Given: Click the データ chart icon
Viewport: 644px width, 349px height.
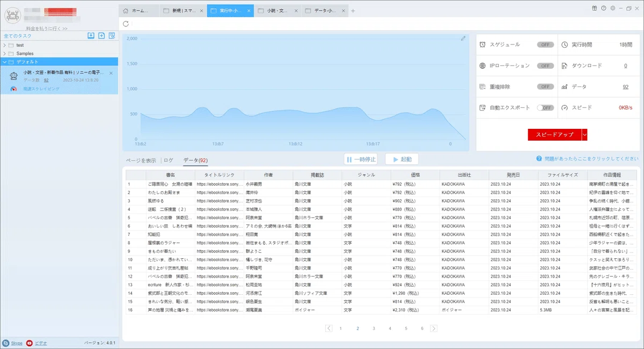Looking at the screenshot, I should (x=565, y=86).
